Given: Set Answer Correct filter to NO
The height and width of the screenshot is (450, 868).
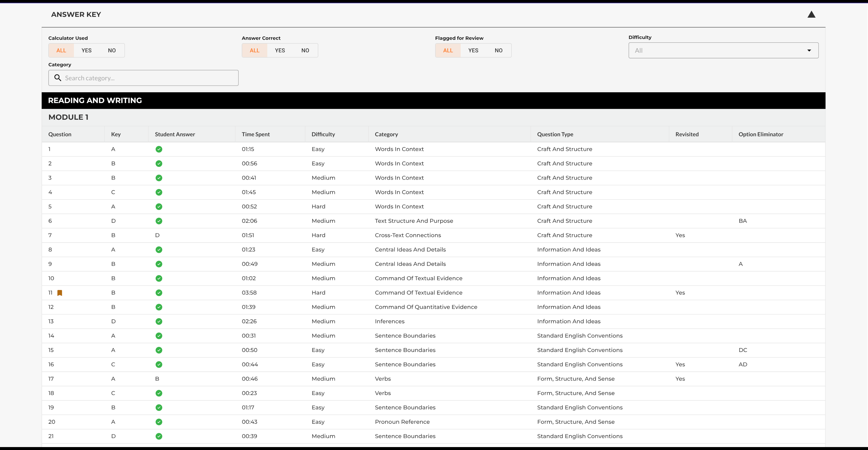Looking at the screenshot, I should click(x=305, y=50).
